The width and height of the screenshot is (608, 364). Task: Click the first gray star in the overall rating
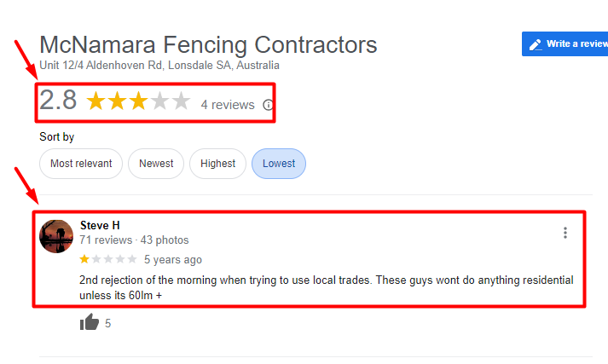(159, 101)
